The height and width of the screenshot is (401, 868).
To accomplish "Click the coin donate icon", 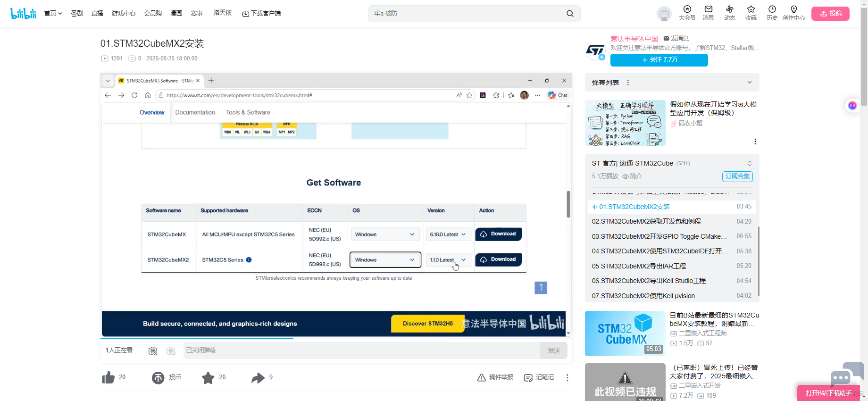I will click(x=158, y=377).
